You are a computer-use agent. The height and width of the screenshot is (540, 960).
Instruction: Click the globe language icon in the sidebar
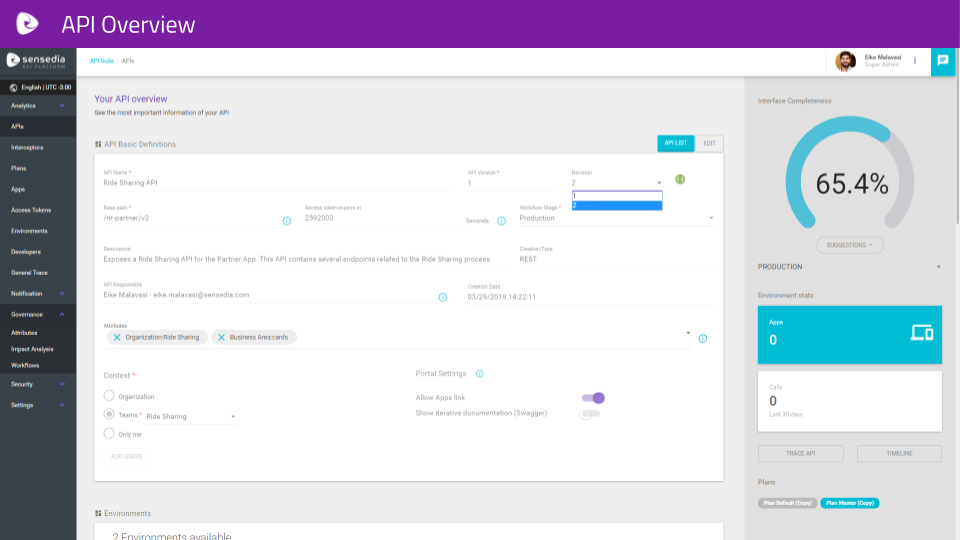pyautogui.click(x=13, y=88)
